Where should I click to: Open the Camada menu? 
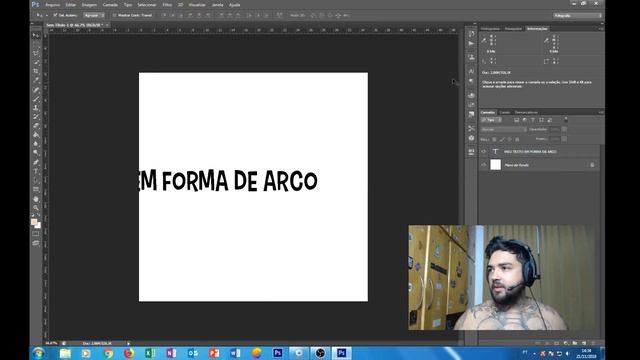click(110, 5)
